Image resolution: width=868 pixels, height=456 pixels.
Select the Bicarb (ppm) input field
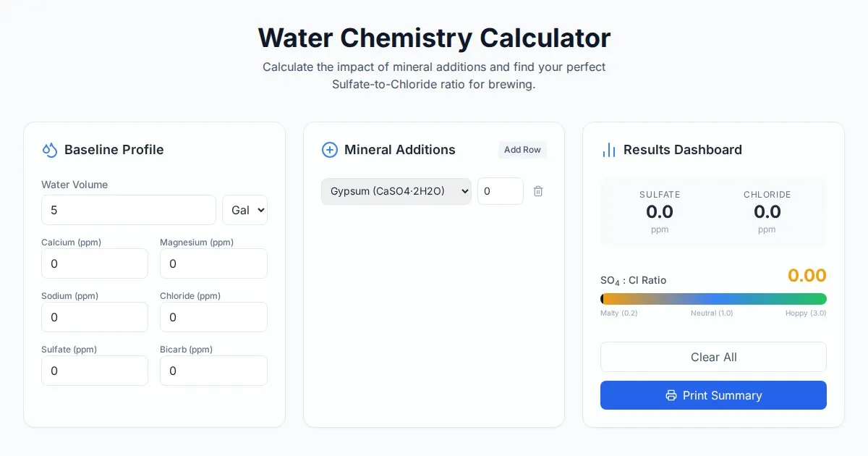coord(213,371)
